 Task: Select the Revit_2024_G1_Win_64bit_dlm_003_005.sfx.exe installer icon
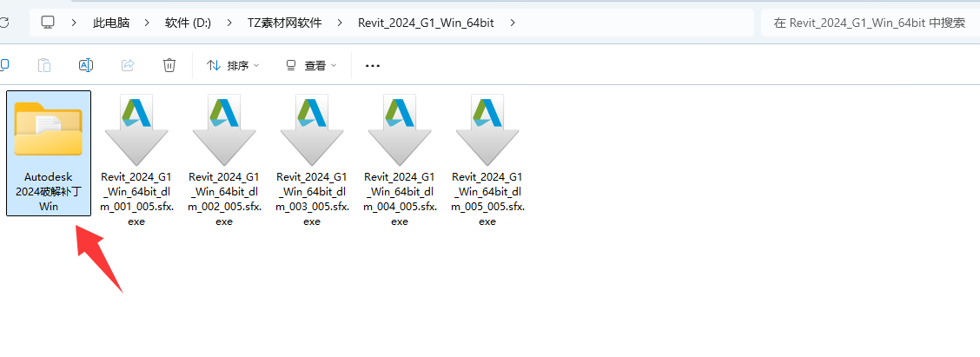(311, 129)
